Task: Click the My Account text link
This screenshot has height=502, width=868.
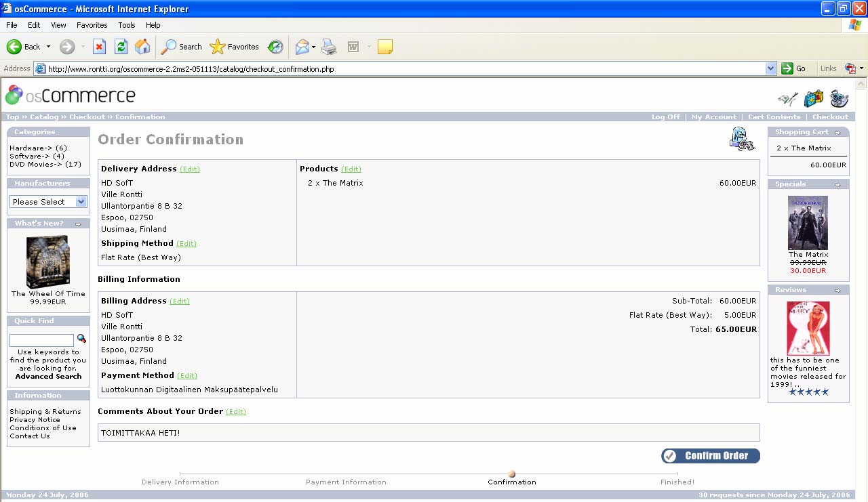Action: [x=714, y=117]
